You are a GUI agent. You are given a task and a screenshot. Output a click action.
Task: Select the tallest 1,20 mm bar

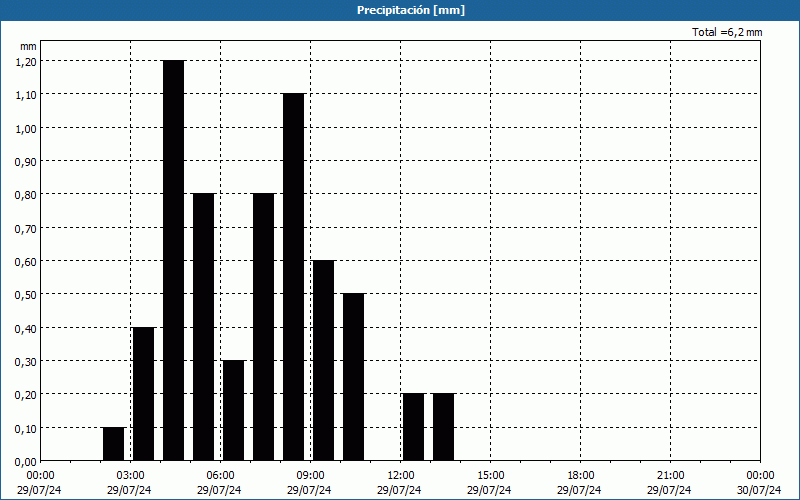tap(173, 260)
